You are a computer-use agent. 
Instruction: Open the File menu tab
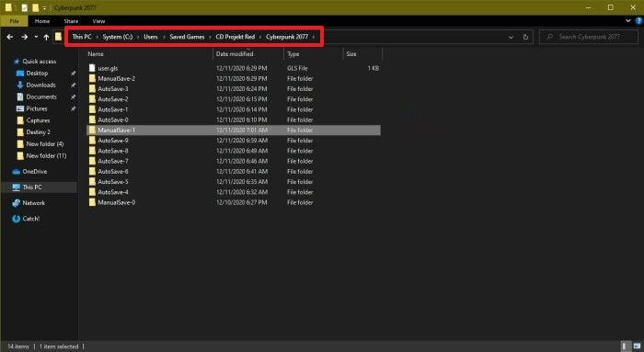click(14, 21)
